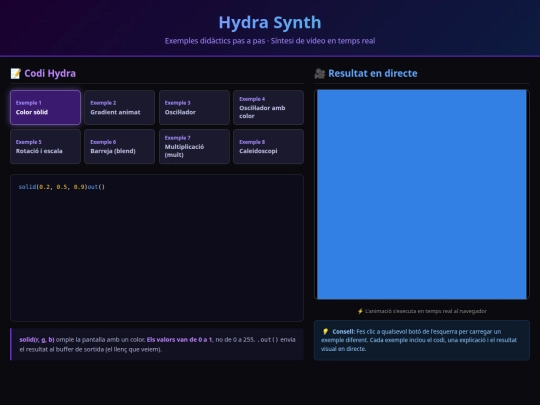Viewport: 540px width, 405px height.
Task: Click the 'Resultat en directe' heading
Action: pos(373,73)
